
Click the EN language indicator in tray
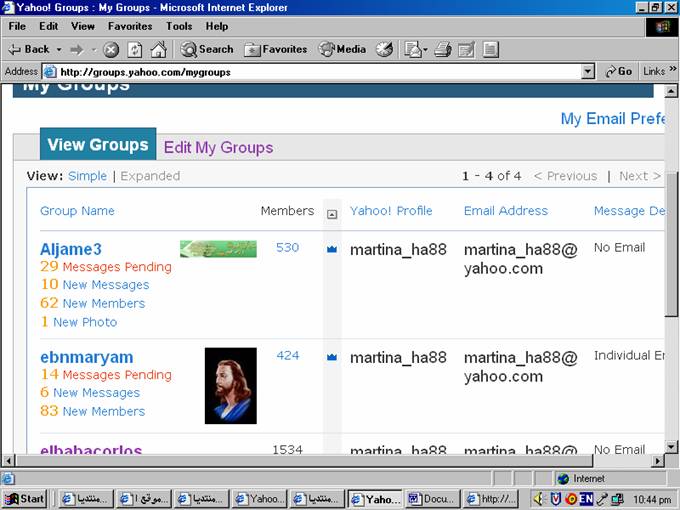[586, 499]
